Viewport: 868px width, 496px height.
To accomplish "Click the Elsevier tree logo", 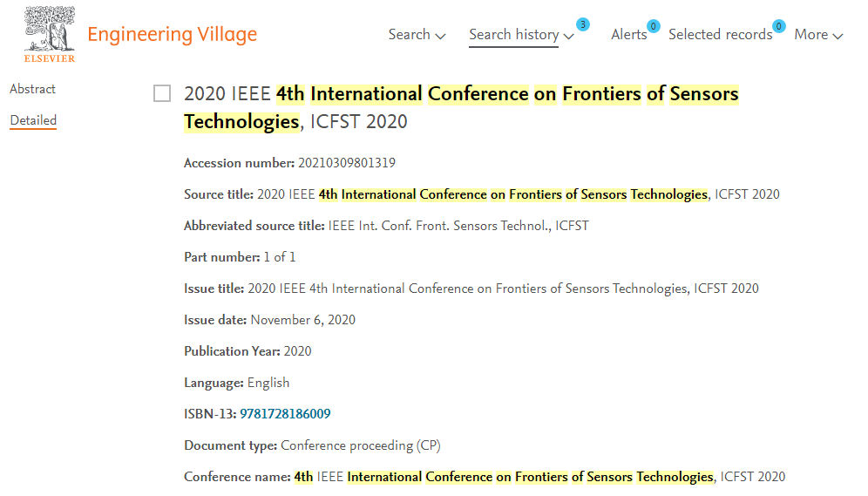I will (50, 29).
